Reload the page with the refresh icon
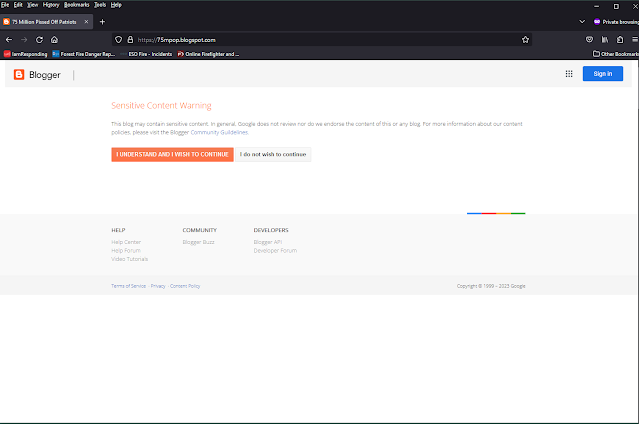 tap(40, 40)
